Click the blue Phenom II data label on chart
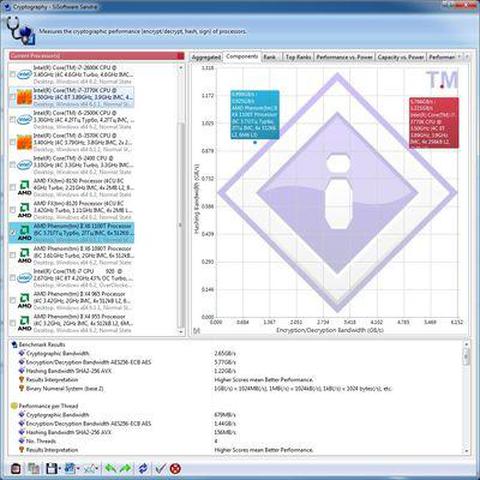Image resolution: width=480 pixels, height=480 pixels. click(255, 114)
